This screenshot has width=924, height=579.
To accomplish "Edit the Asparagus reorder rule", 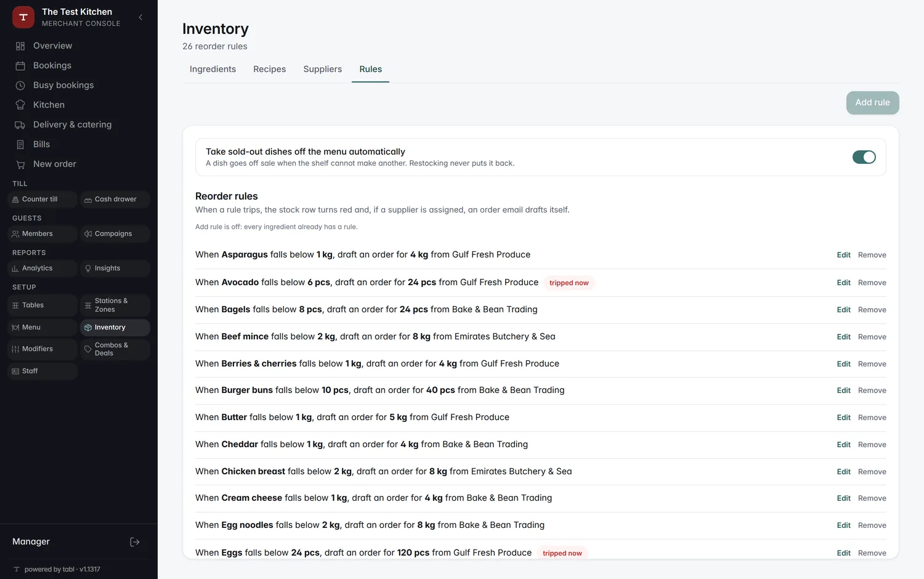I will pyautogui.click(x=844, y=255).
